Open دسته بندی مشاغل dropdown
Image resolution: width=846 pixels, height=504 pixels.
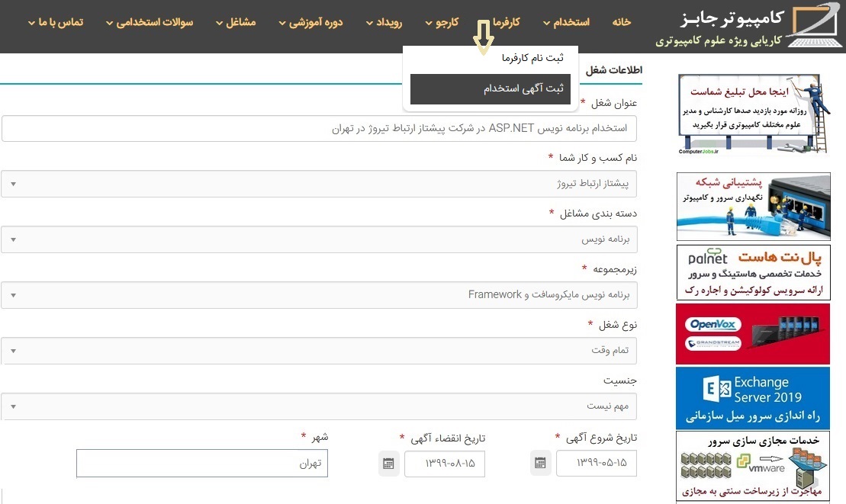point(319,239)
